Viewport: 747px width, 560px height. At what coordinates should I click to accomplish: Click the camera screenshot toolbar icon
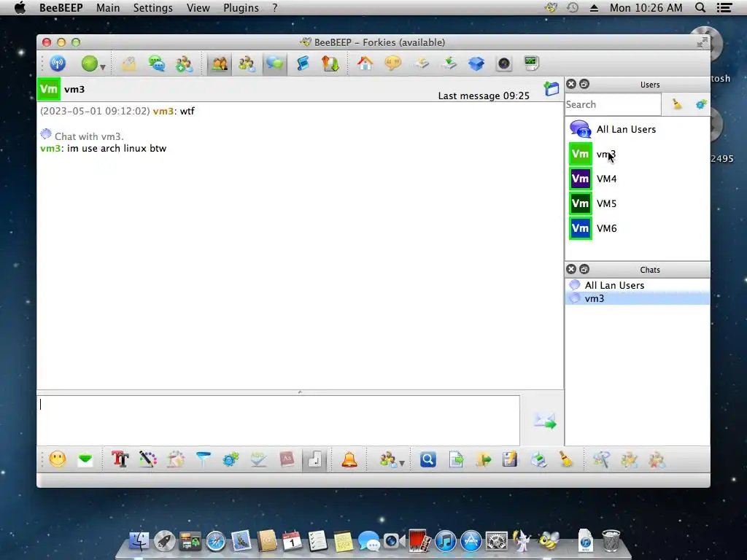(x=503, y=63)
